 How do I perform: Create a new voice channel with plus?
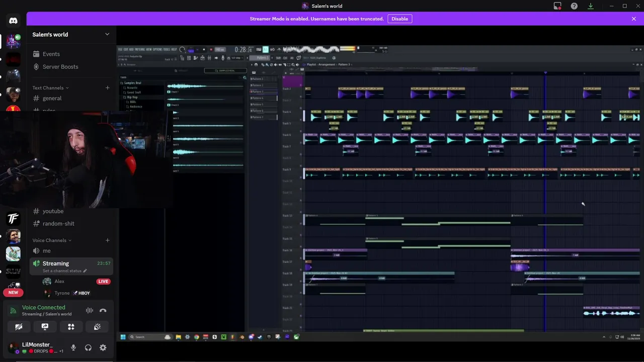(x=107, y=240)
